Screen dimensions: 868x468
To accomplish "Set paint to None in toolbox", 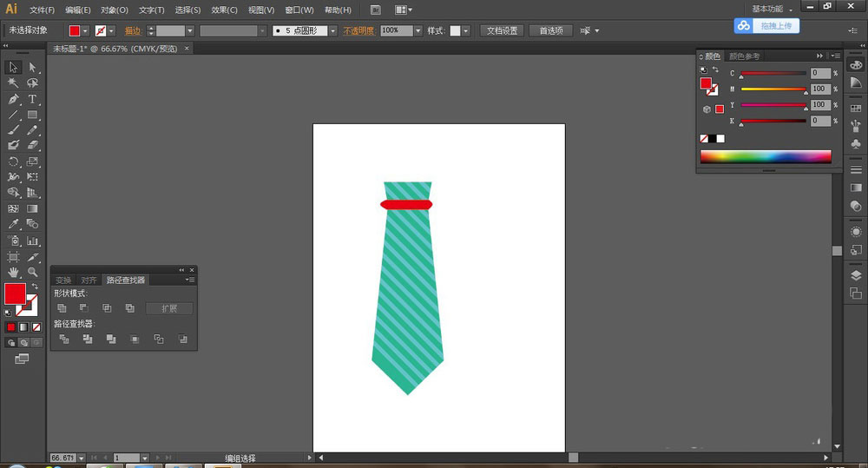I will coord(36,327).
